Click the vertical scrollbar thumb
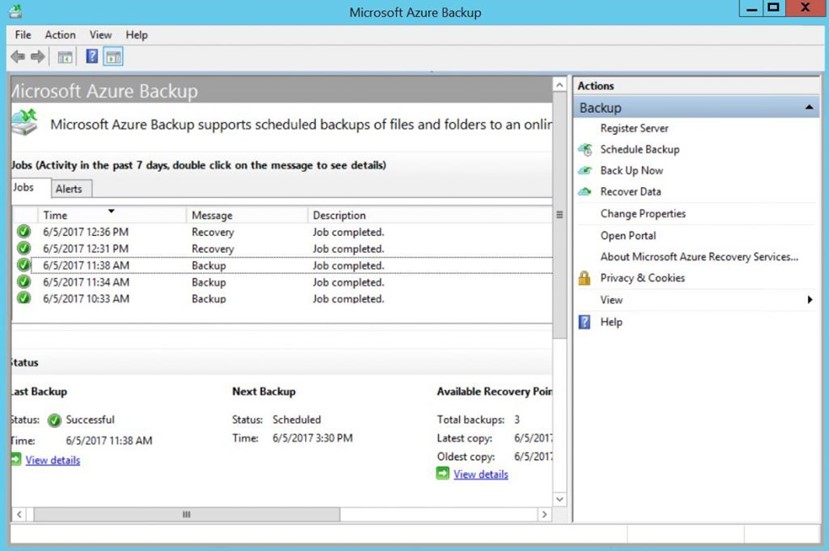This screenshot has height=551, width=829. (559, 215)
